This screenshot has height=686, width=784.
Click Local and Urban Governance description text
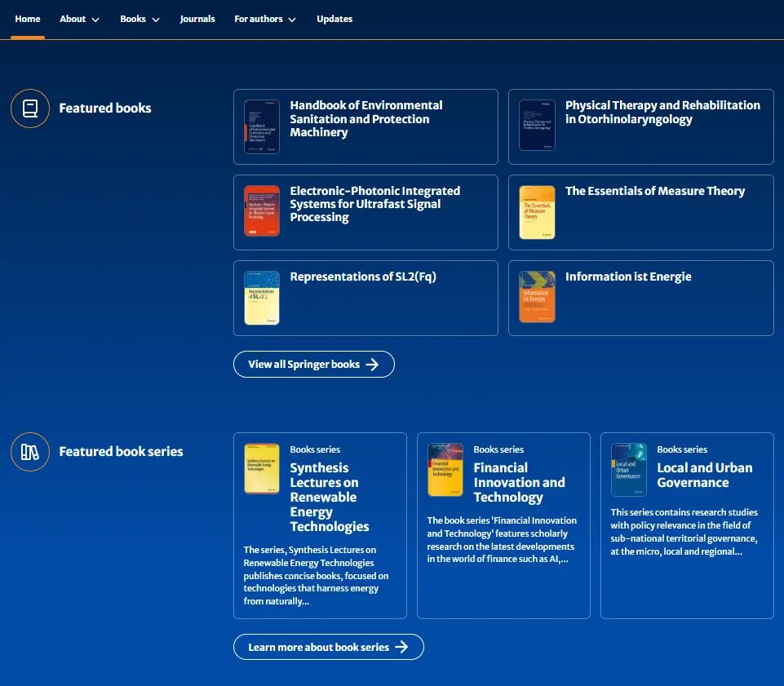(684, 532)
